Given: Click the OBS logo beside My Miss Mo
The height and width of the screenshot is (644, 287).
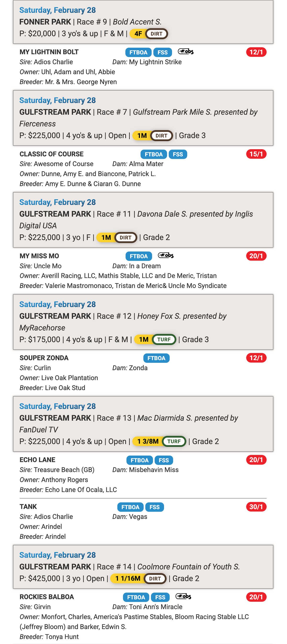Looking at the screenshot, I should pyautogui.click(x=166, y=256).
